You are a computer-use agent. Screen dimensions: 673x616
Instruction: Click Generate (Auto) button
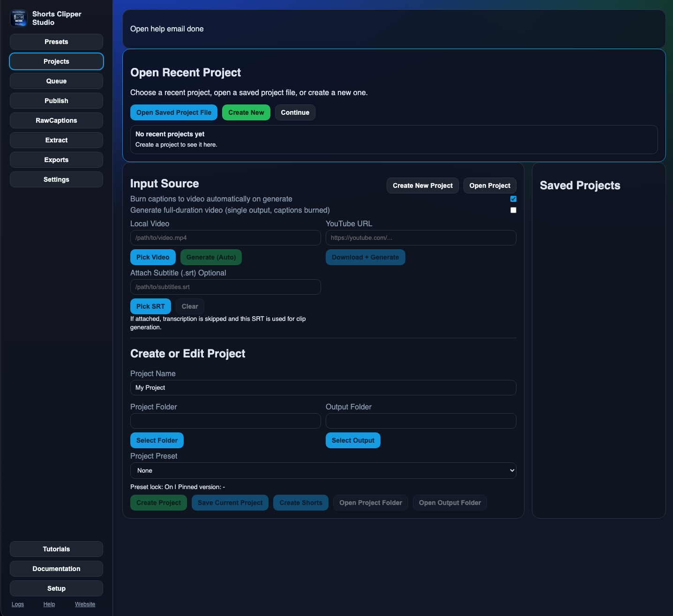(211, 257)
